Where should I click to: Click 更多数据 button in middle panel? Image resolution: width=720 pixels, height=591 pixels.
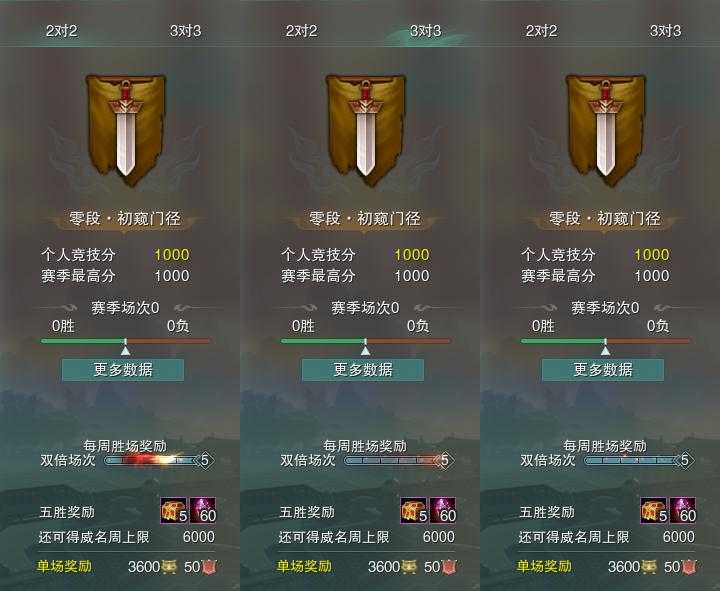point(363,370)
